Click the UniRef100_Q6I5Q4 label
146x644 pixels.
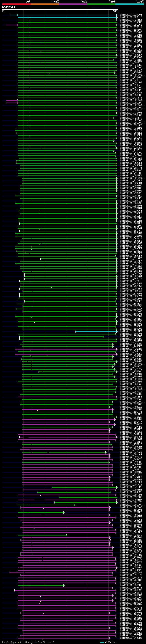(x=131, y=273)
